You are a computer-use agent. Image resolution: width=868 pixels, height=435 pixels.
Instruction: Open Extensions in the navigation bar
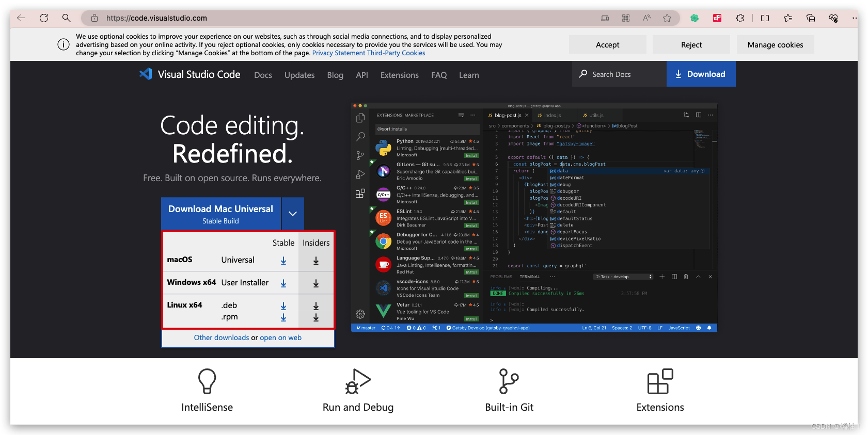(400, 75)
